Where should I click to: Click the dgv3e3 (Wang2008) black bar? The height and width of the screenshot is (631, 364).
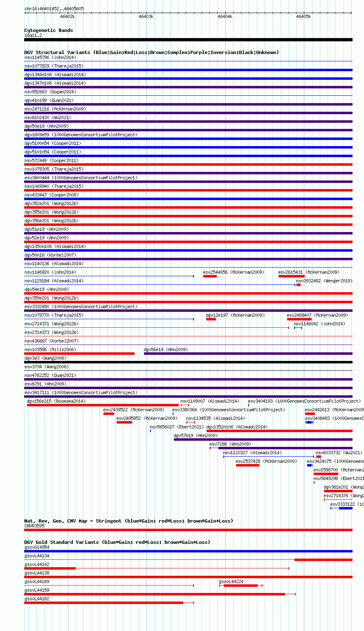[x=189, y=362]
